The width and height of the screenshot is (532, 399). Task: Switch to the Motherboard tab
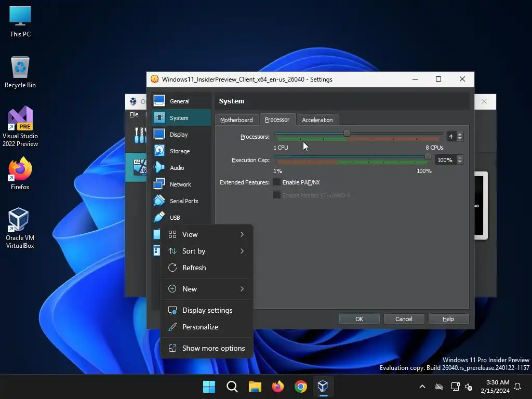236,120
